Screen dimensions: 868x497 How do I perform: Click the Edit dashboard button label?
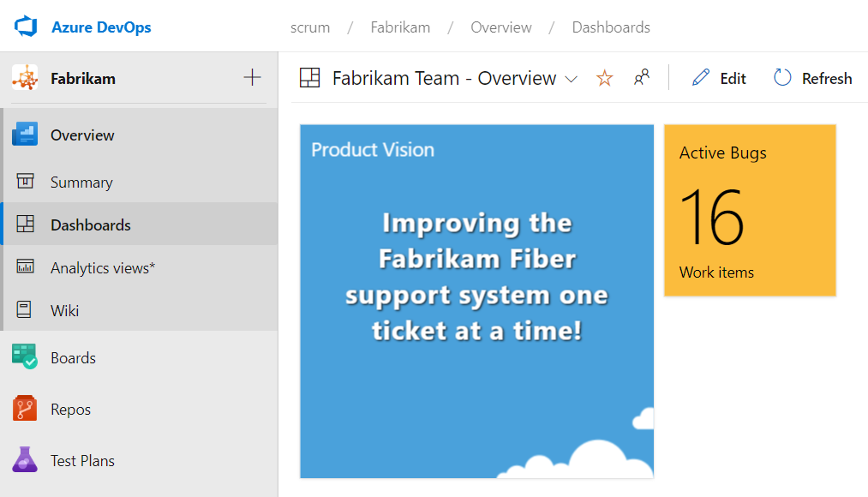tap(733, 79)
